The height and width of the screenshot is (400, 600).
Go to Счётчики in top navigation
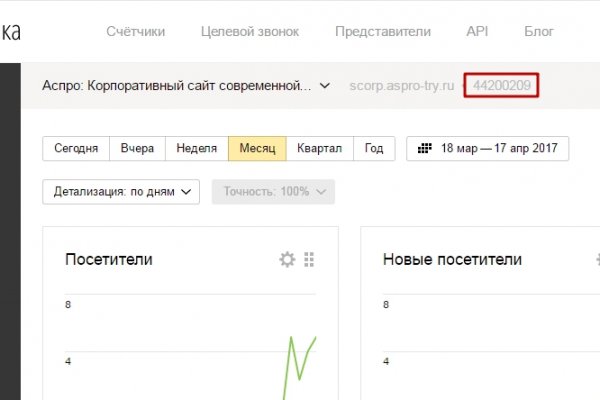coord(136,32)
